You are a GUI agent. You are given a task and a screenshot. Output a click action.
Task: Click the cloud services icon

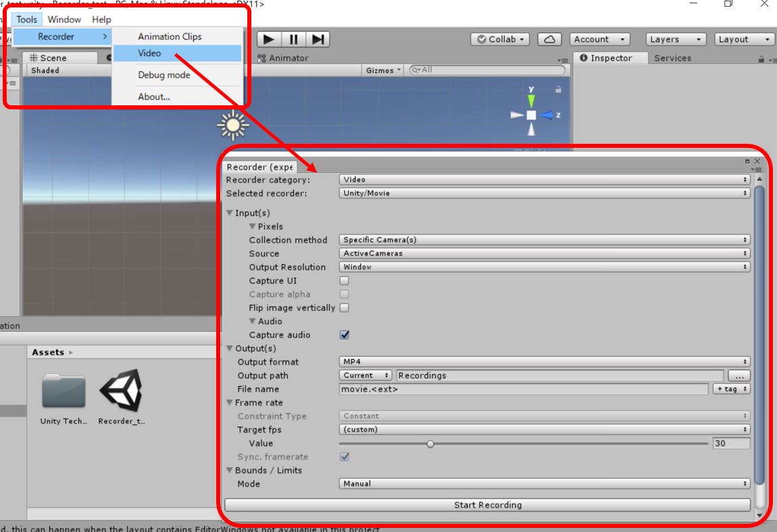tap(549, 39)
